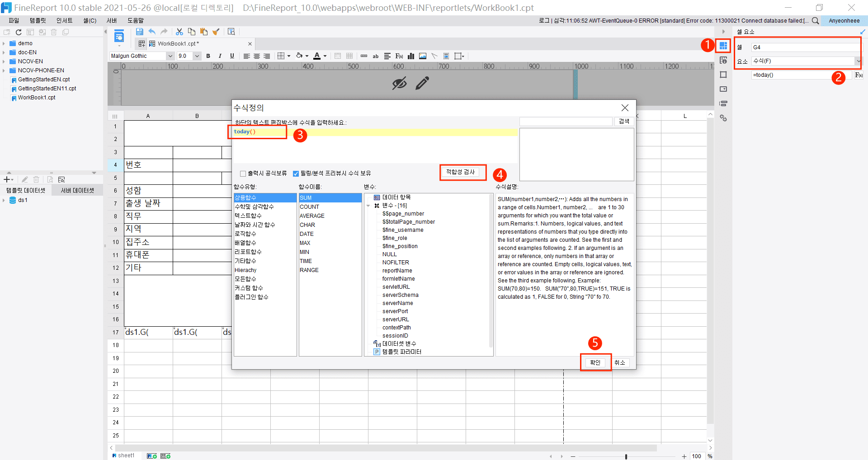The width and height of the screenshot is (868, 460).
Task: Refresh the template folder tree
Action: tap(19, 32)
